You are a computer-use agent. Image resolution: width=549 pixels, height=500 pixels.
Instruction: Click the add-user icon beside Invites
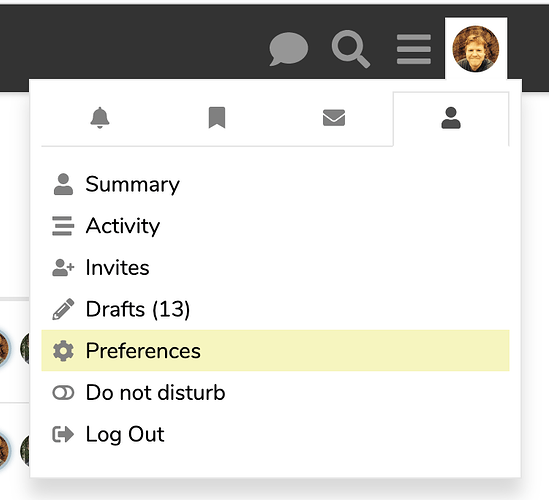coord(63,268)
